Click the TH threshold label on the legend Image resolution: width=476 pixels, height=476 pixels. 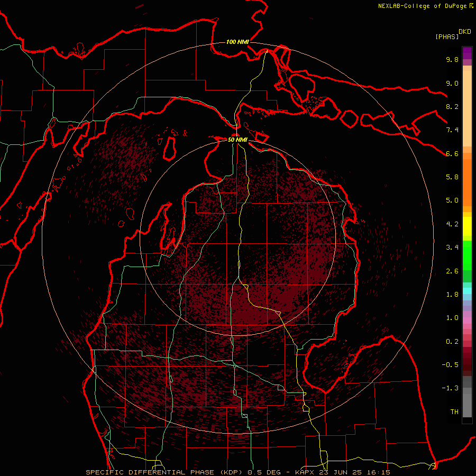pos(454,412)
